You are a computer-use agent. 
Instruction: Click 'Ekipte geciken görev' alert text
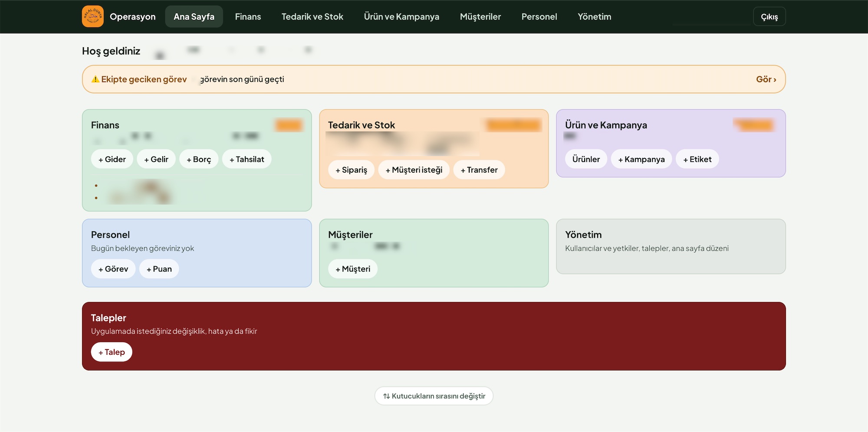144,79
